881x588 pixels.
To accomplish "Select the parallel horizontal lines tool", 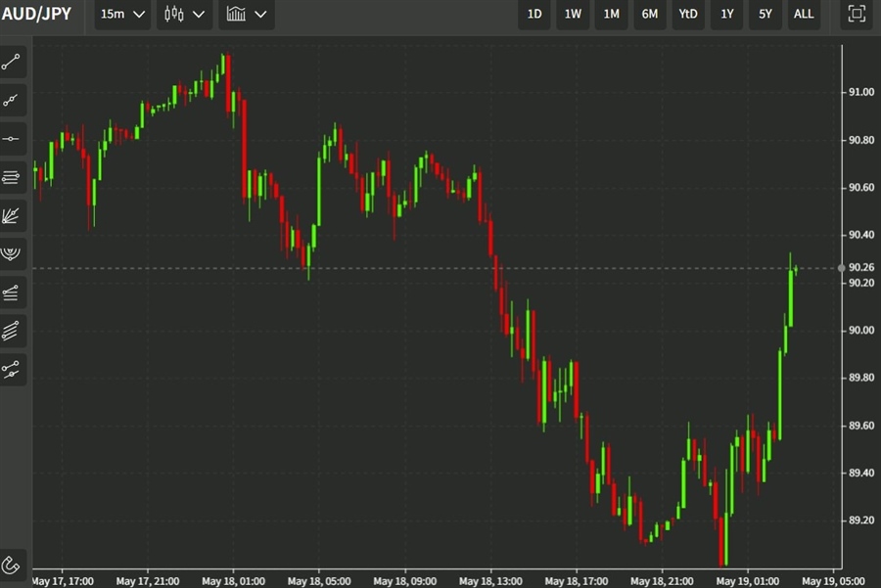I will (13, 177).
